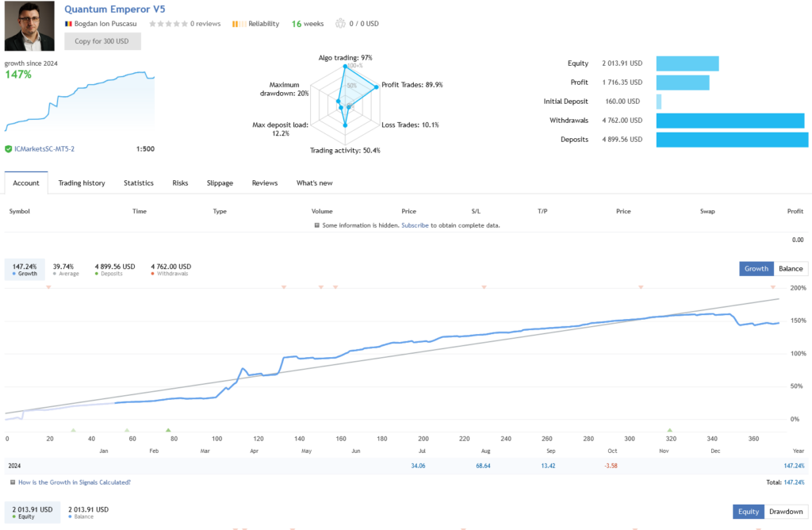
Task: Switch lower chart to Drawdown view
Action: tap(786, 512)
